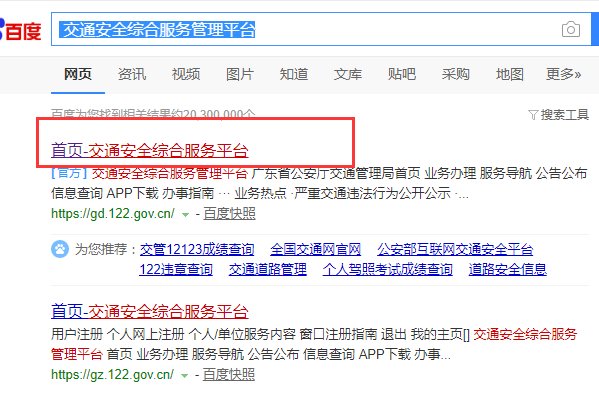This screenshot has width=599, height=400.
Task: Select the 网页 tab
Action: pyautogui.click(x=78, y=74)
